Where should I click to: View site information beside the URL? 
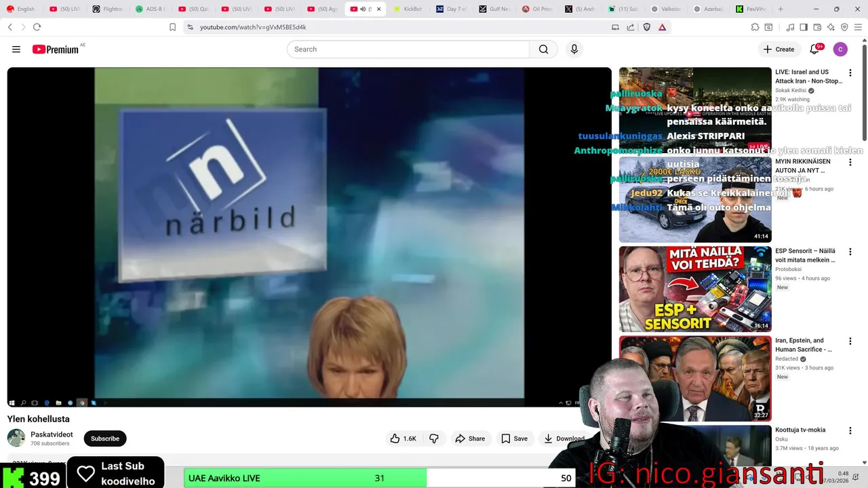tap(191, 27)
